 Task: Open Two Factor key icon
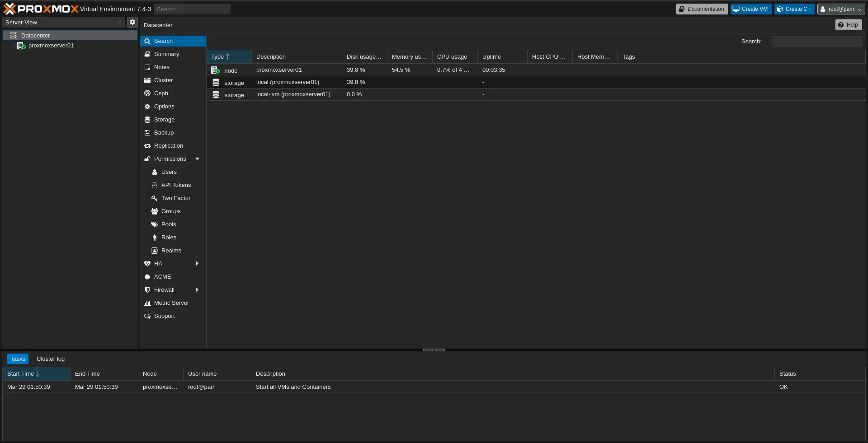tap(155, 198)
